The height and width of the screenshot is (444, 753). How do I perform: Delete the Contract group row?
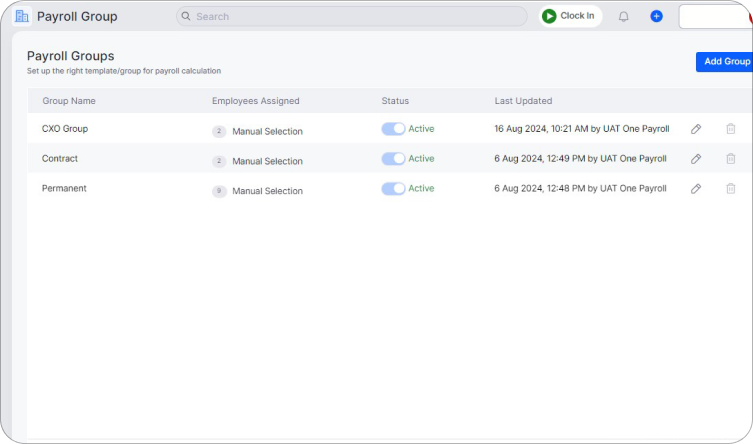[x=730, y=158]
